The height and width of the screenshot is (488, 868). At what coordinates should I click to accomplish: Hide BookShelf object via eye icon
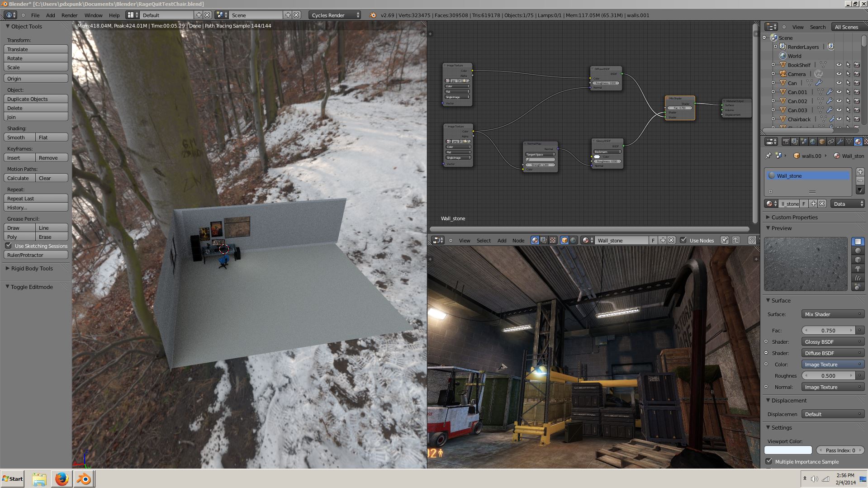839,65
